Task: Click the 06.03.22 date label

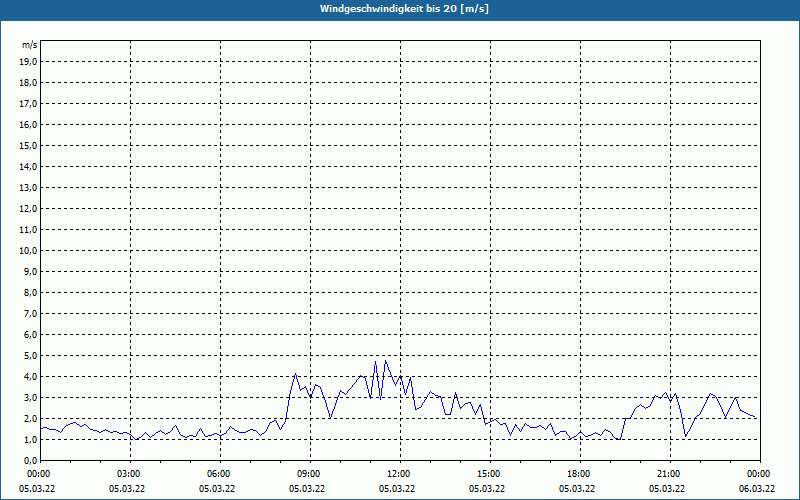Action: 757,489
